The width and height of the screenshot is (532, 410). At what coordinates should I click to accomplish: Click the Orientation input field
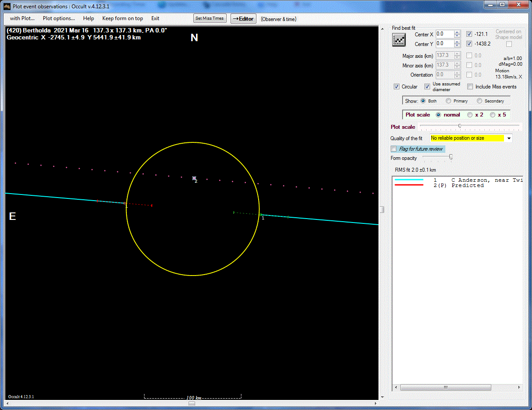pos(445,75)
